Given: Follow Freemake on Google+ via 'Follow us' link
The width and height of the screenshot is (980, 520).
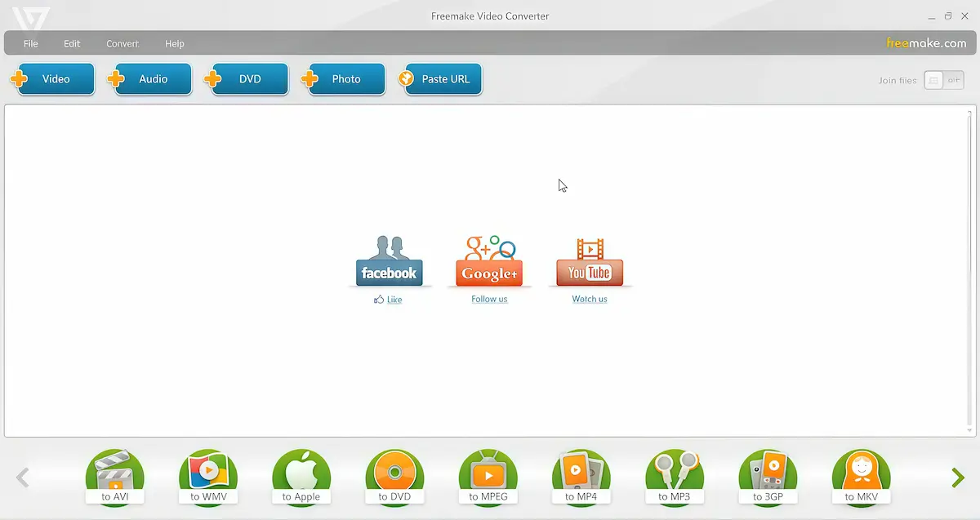Looking at the screenshot, I should pos(488,299).
